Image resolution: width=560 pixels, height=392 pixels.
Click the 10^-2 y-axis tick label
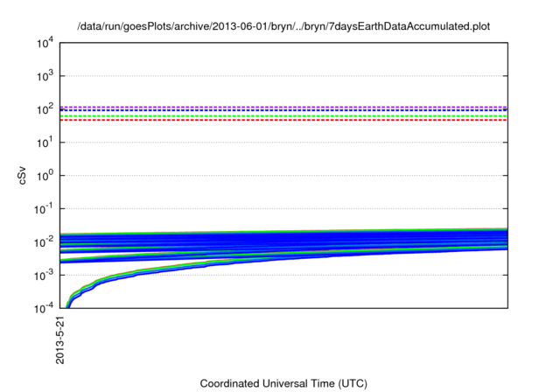point(43,242)
